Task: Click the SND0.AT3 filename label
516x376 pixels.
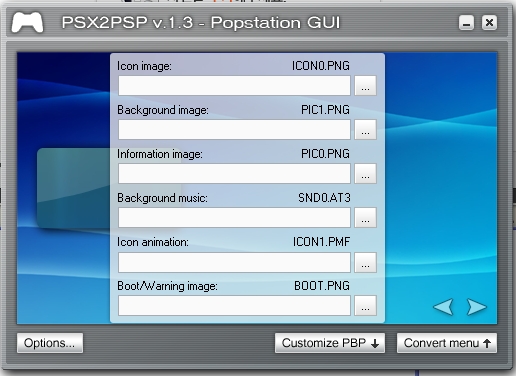Action: tap(324, 198)
